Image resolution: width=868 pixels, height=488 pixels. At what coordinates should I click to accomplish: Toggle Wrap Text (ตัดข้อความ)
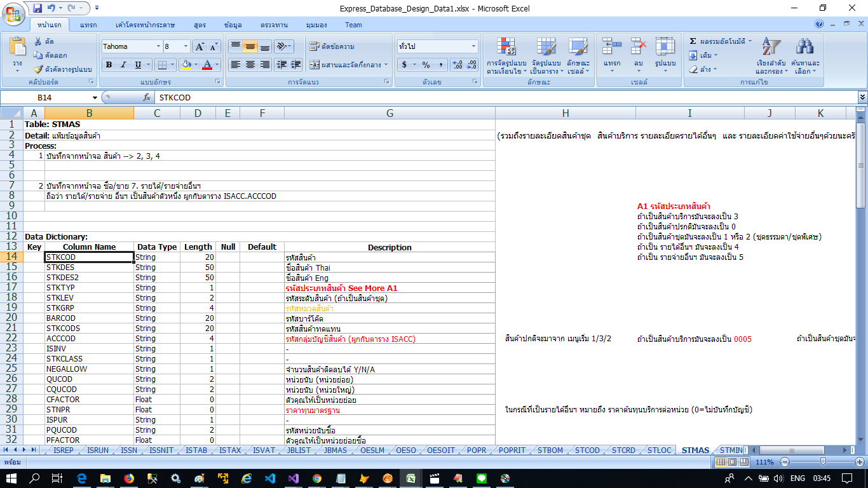332,46
